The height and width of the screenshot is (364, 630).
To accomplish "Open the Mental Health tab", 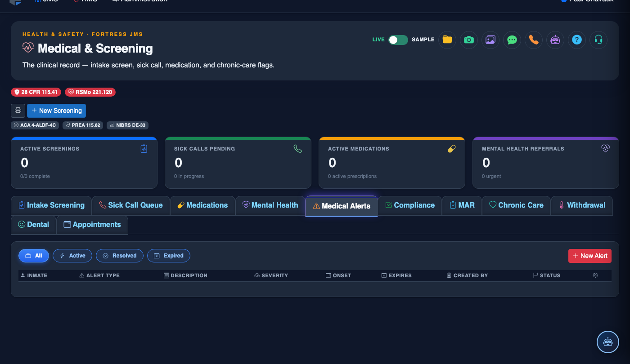I will pos(270,205).
